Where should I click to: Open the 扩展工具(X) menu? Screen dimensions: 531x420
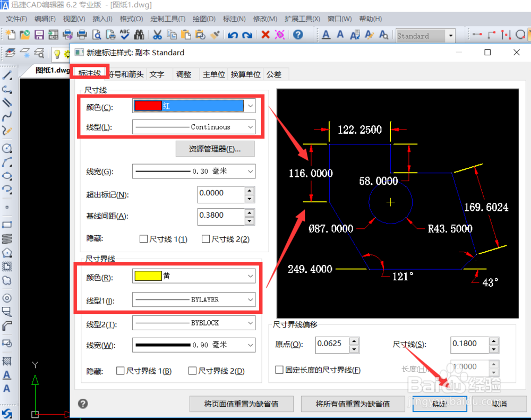pyautogui.click(x=302, y=19)
